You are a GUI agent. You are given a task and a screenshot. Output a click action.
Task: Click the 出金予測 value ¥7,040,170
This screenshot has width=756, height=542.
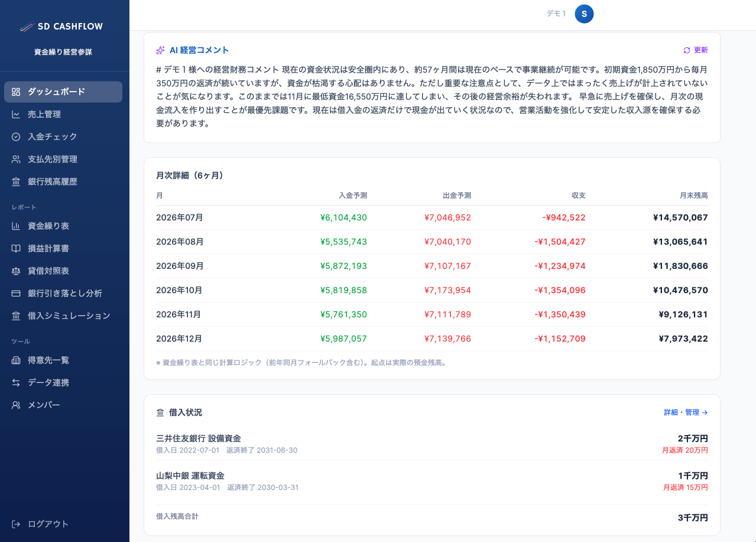447,242
